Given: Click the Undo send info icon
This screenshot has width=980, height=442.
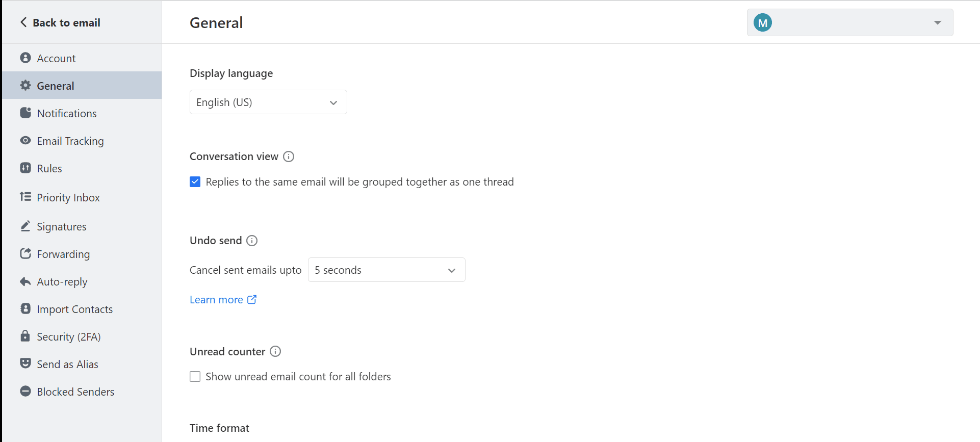Looking at the screenshot, I should pyautogui.click(x=252, y=241).
